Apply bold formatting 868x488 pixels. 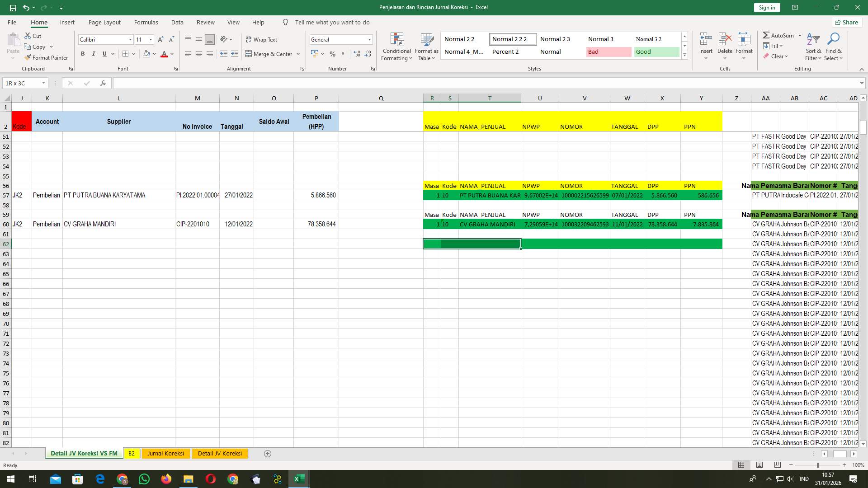(83, 54)
